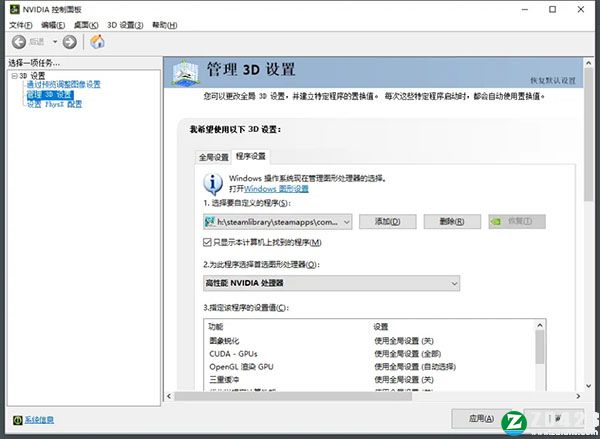Click the 恢复默认设置 link
This screenshot has height=439, width=600.
click(x=553, y=81)
